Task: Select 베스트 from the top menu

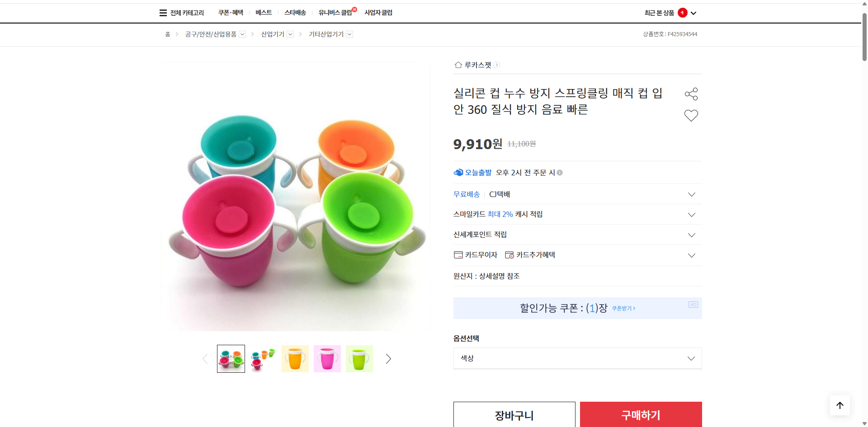Action: click(264, 13)
